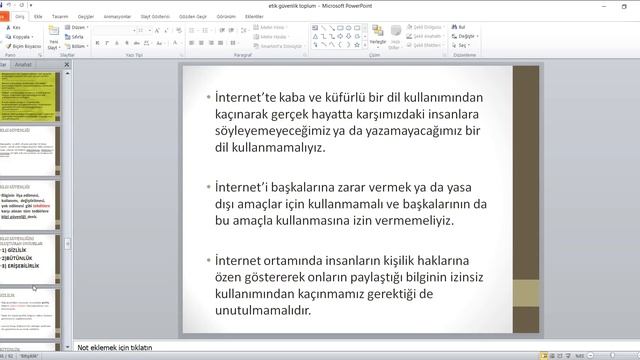
Task: Expand the shapes gallery
Action: (x=365, y=46)
